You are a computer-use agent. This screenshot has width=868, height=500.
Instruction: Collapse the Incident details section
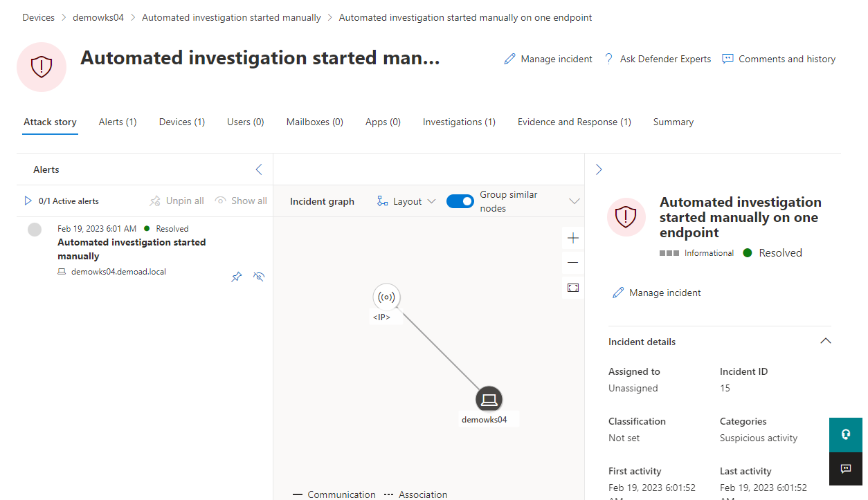[825, 341]
